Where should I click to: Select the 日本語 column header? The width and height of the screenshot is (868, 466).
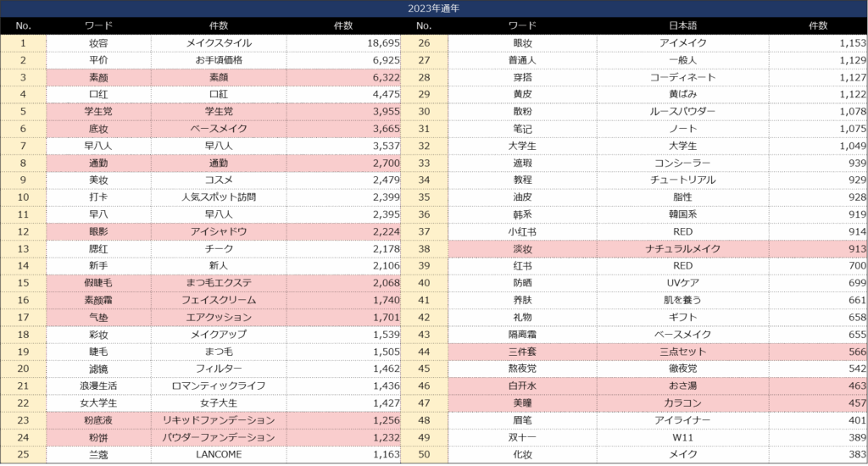point(682,25)
